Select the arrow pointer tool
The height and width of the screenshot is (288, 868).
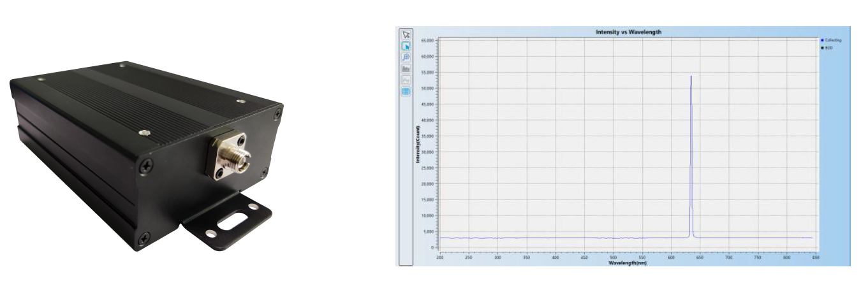tap(406, 35)
